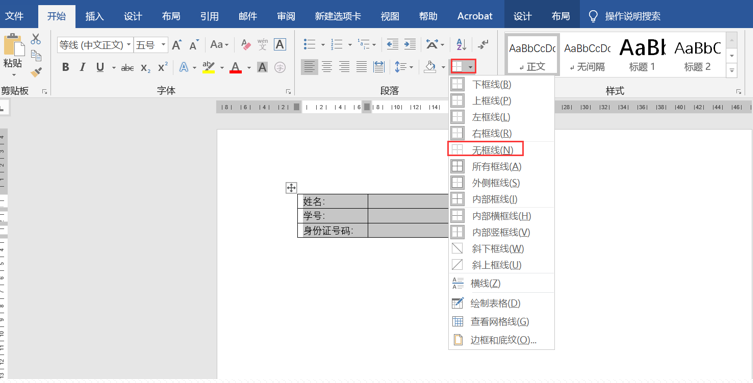Click the font color red A button
This screenshot has width=753, height=383.
[235, 67]
